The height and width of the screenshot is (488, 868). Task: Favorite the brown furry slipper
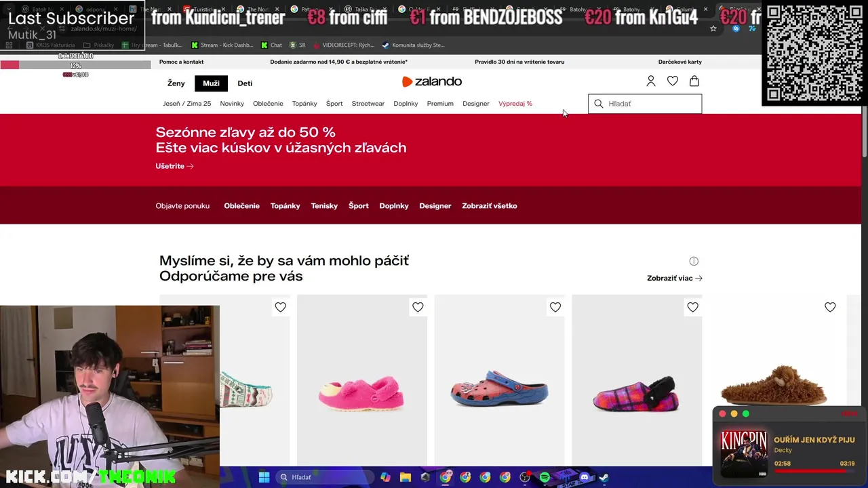coord(830,307)
